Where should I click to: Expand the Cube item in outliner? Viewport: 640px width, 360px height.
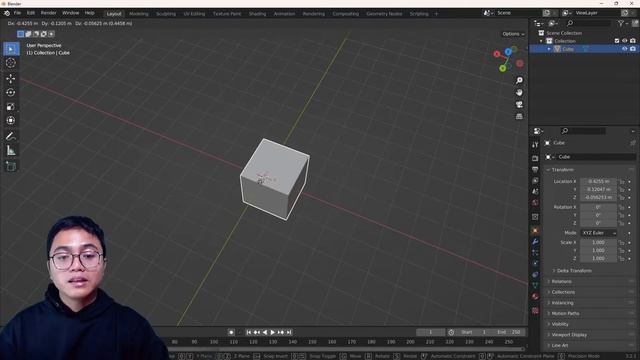tap(549, 49)
